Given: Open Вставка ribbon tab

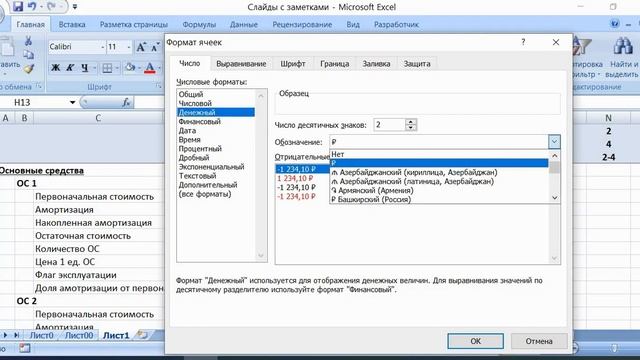Looking at the screenshot, I should 72,24.
